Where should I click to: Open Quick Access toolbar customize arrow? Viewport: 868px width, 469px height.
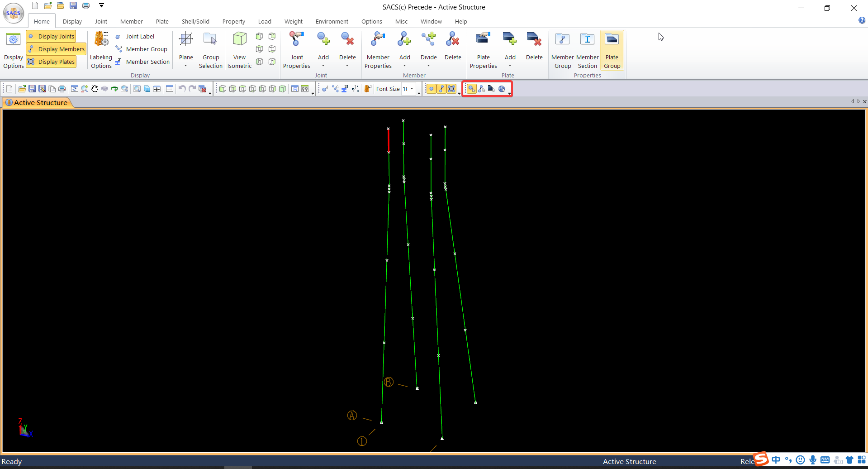[102, 5]
